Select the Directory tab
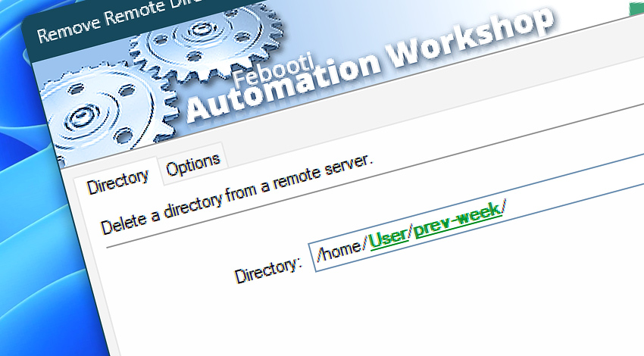 pos(117,182)
